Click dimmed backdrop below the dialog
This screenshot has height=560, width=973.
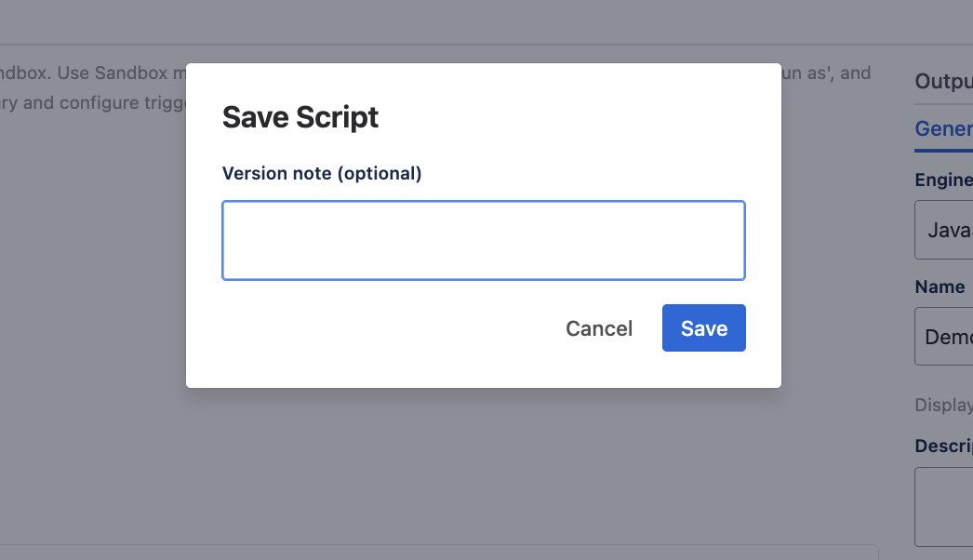[484, 465]
